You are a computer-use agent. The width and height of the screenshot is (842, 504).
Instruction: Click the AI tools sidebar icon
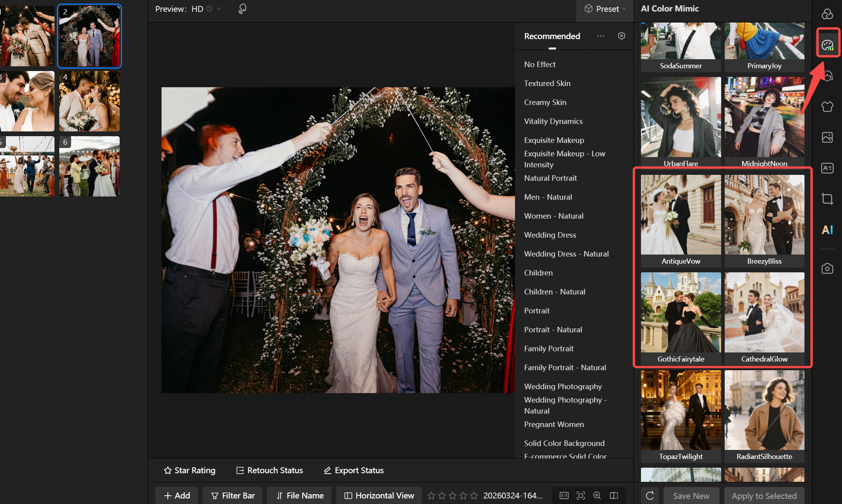click(x=827, y=230)
